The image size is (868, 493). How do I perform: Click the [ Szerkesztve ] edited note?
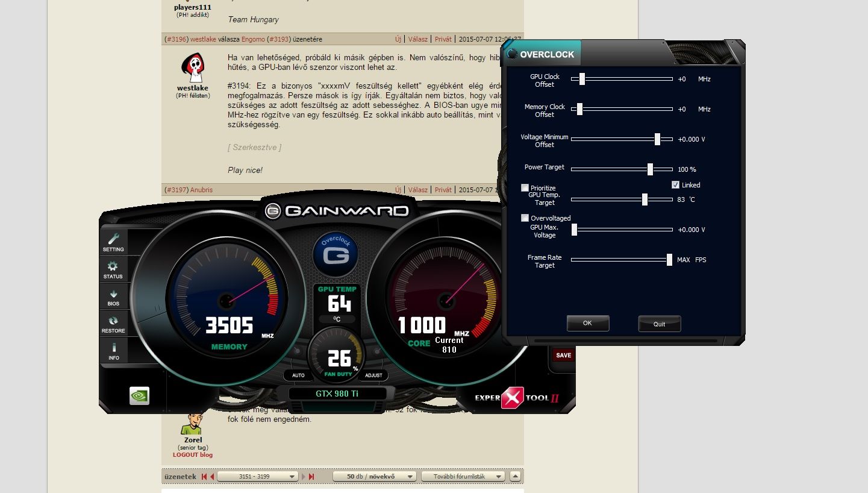pos(254,148)
